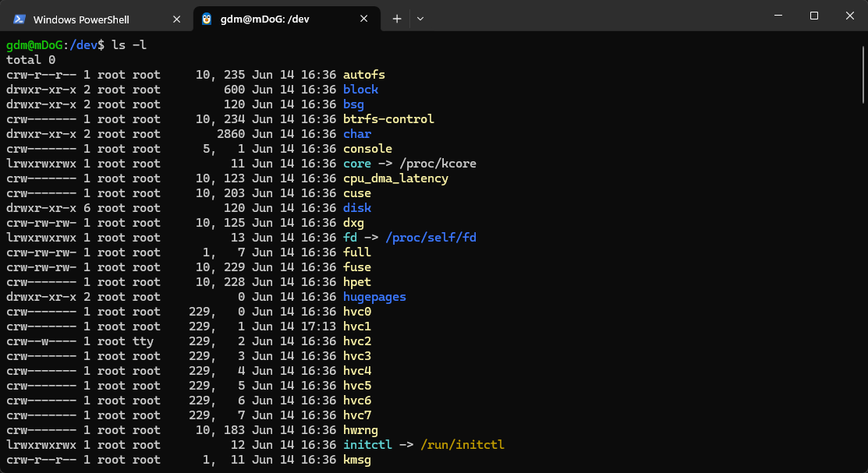Click the 'kmsg' device name
Viewport: 868px width, 473px height.
(357, 461)
